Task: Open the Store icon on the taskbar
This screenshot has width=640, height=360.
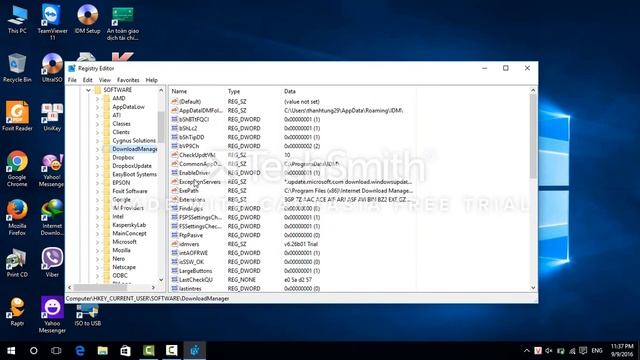Action: (x=125, y=351)
